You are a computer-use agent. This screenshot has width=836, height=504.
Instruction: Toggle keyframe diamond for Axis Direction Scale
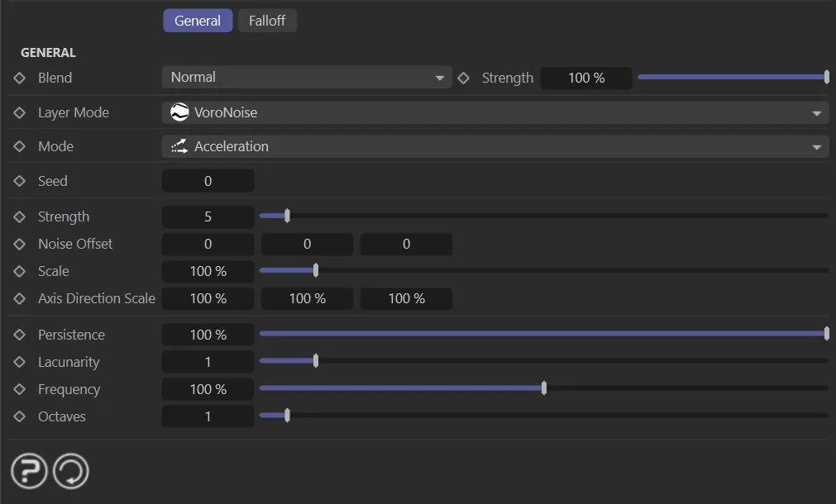pyautogui.click(x=20, y=298)
